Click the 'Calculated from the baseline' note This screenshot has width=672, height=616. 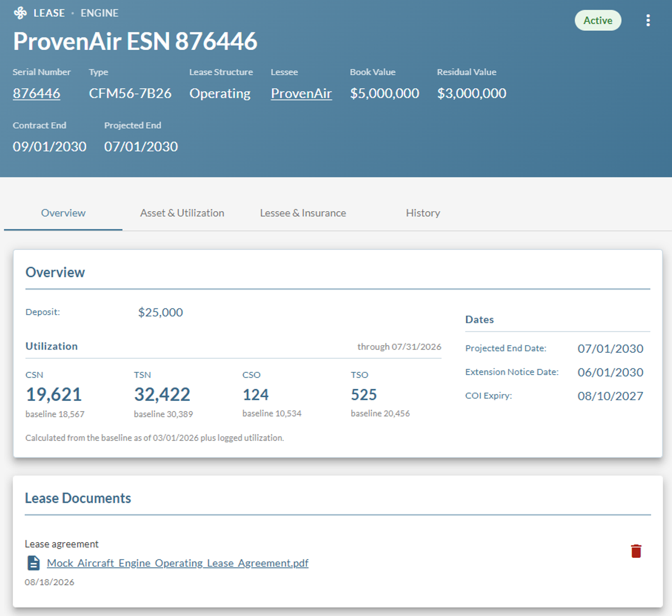[x=155, y=438]
